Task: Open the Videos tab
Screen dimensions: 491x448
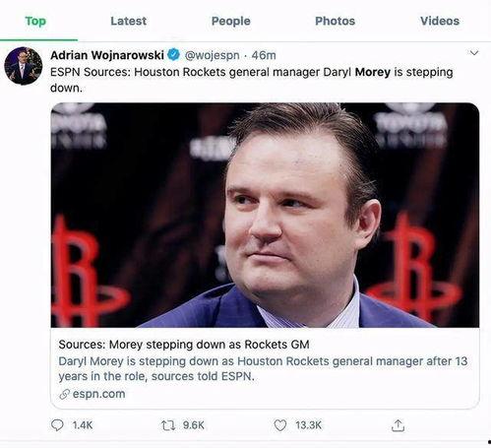Action: pos(440,21)
